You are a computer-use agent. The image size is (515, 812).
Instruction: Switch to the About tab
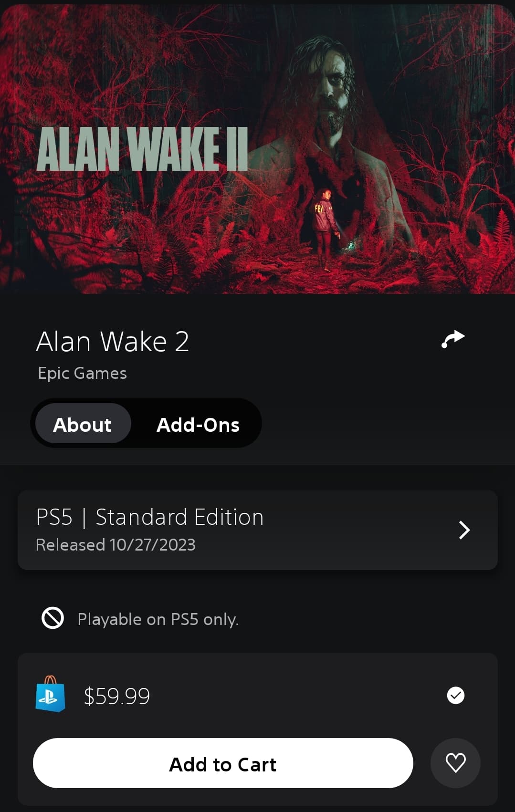(x=83, y=424)
